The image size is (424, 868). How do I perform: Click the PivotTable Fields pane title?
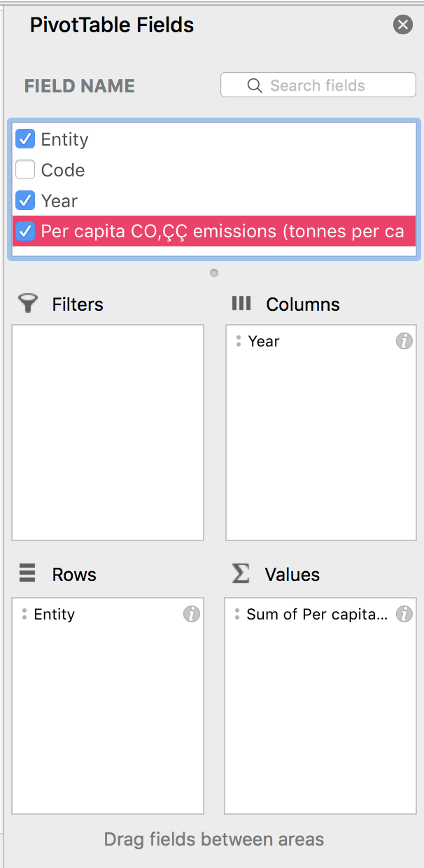pos(111,24)
